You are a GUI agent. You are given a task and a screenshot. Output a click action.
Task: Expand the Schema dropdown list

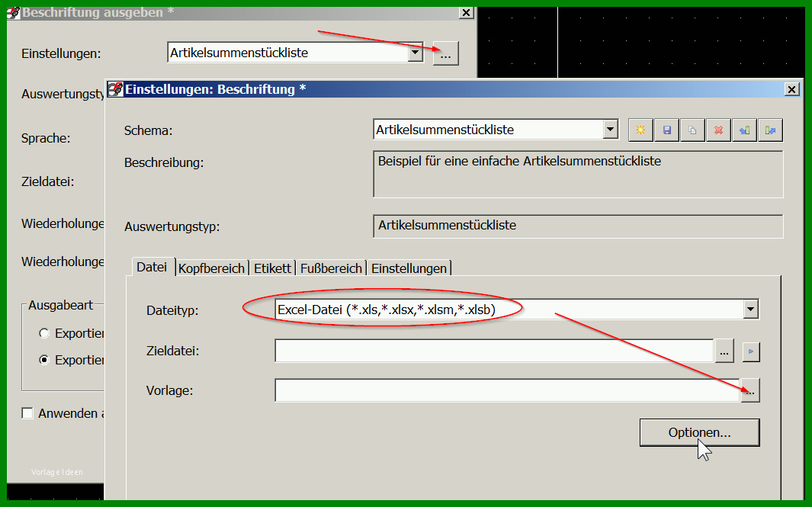(x=611, y=130)
